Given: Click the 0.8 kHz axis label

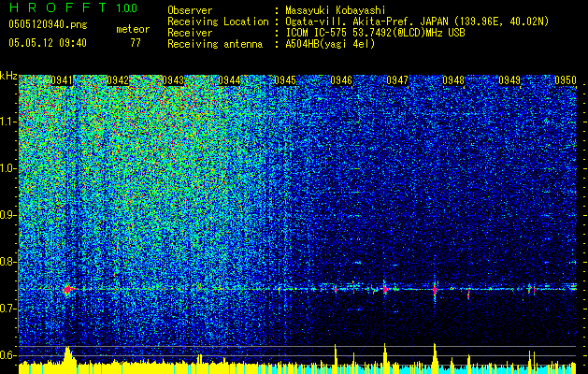Looking at the screenshot, I should tap(8, 262).
